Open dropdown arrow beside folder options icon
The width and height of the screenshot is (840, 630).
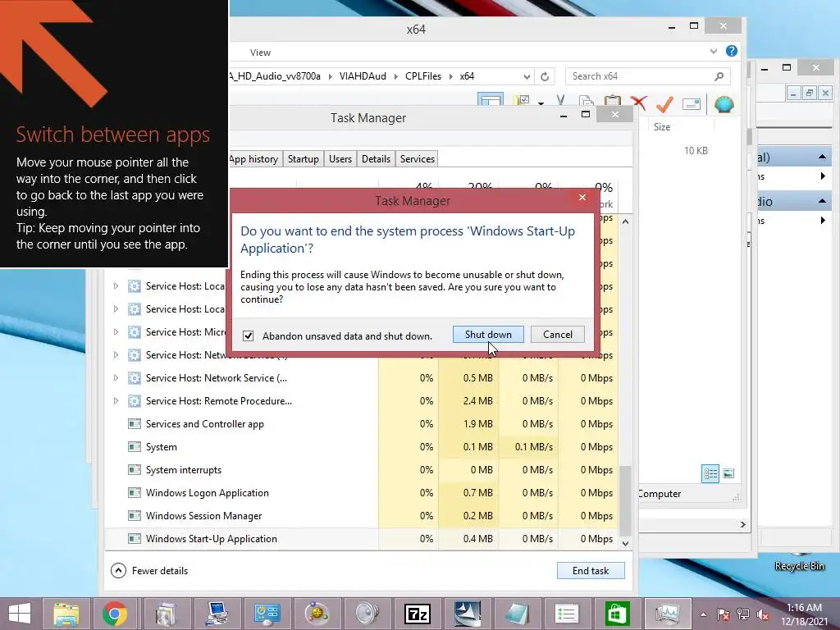click(541, 103)
